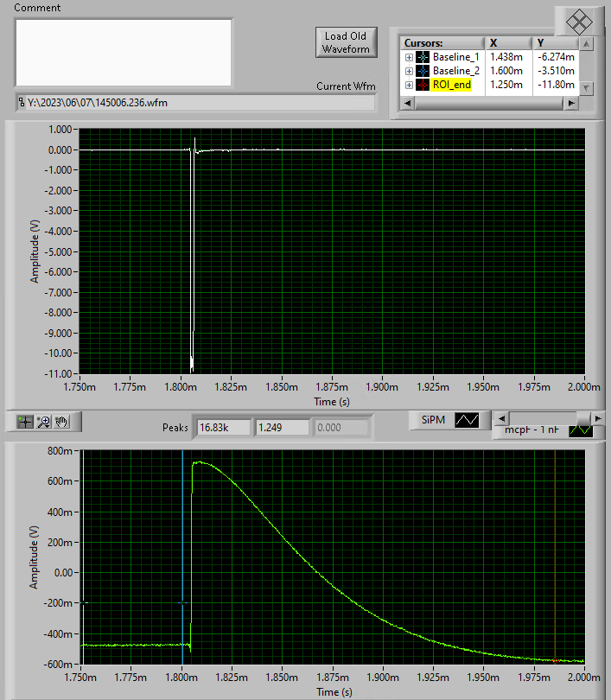
Task: Click the Baseline_2 cursor icon
Action: tap(422, 71)
